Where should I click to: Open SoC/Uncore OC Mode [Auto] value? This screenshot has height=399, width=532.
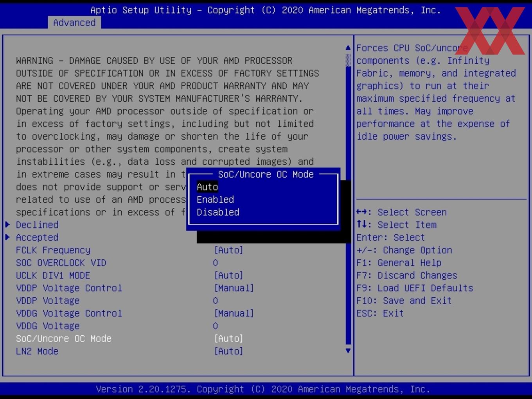[x=228, y=338]
